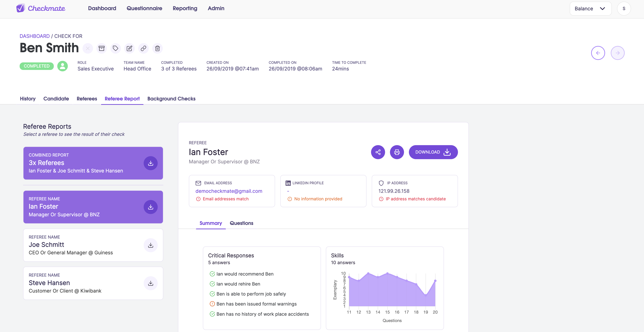Share Ian Foster's referee report
This screenshot has width=644, height=332.
(x=378, y=152)
